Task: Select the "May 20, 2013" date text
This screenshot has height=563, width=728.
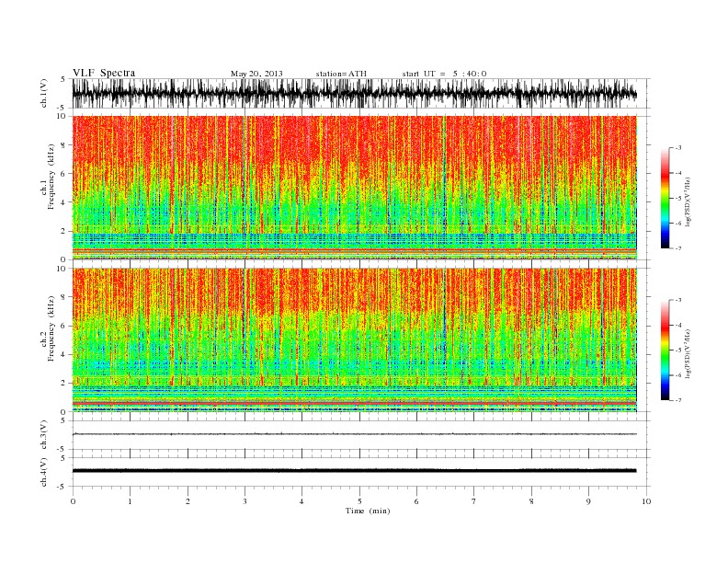Action: (256, 74)
